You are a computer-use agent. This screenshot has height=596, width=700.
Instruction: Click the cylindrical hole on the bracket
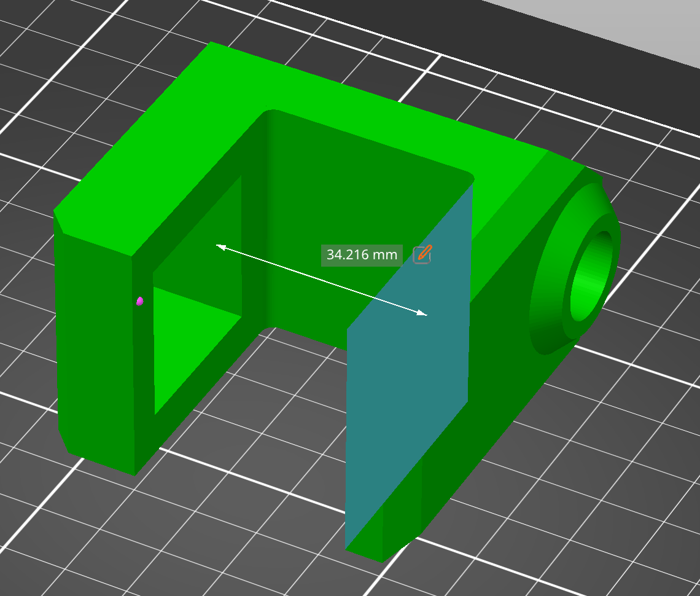(x=591, y=276)
